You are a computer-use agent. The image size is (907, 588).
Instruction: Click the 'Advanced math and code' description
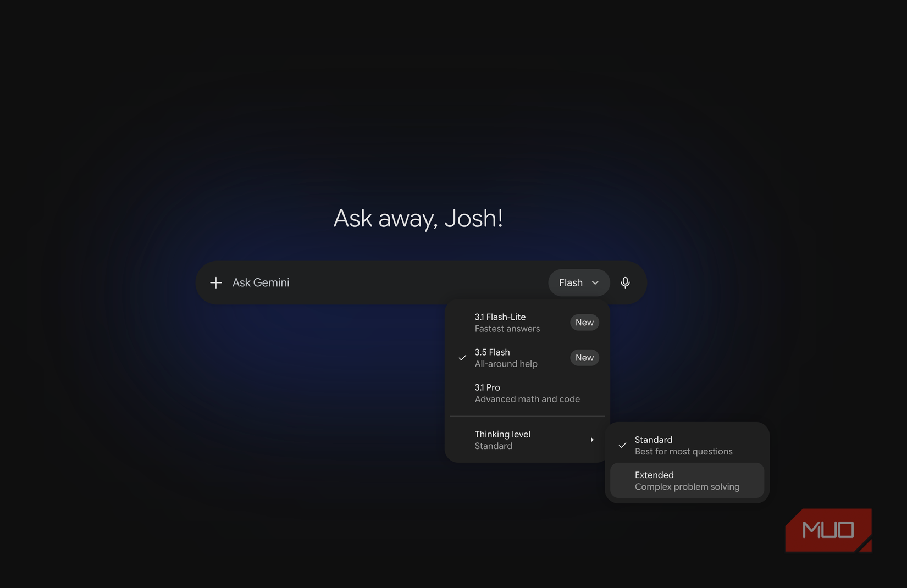click(527, 399)
